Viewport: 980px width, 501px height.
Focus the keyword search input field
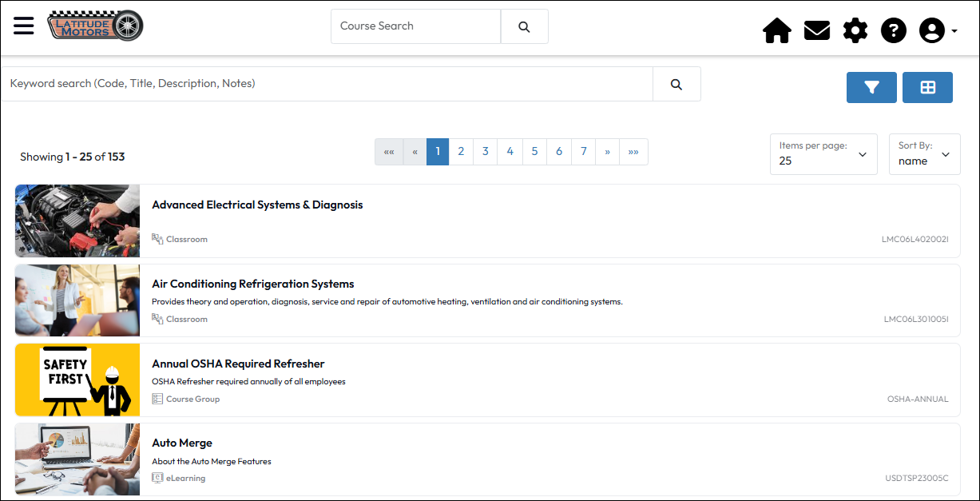tap(327, 84)
